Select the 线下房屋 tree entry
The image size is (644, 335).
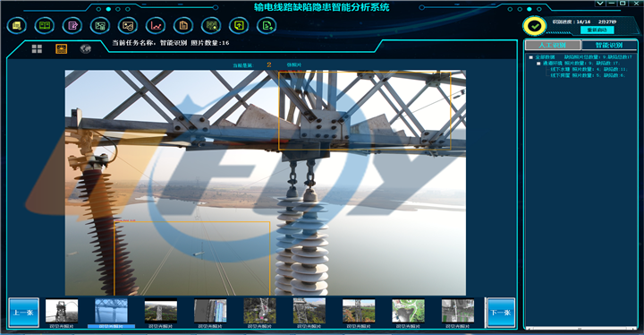point(588,75)
